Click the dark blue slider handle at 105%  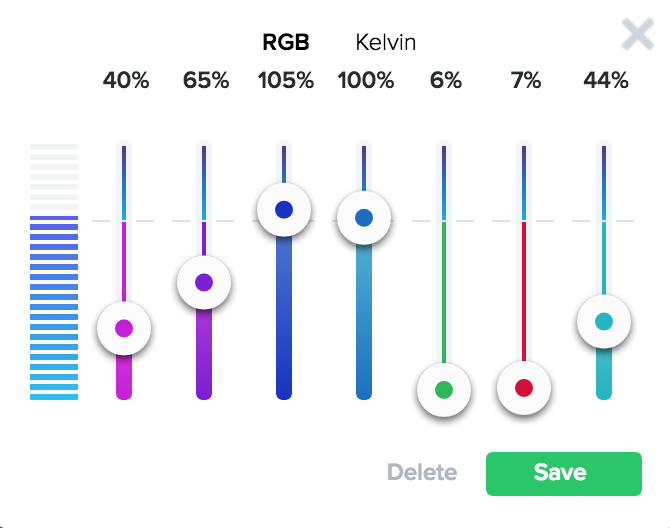[284, 210]
